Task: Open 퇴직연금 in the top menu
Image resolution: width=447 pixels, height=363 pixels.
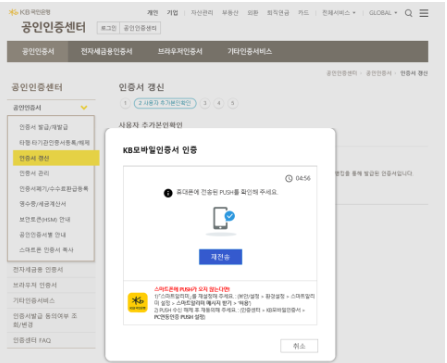Action: point(278,13)
